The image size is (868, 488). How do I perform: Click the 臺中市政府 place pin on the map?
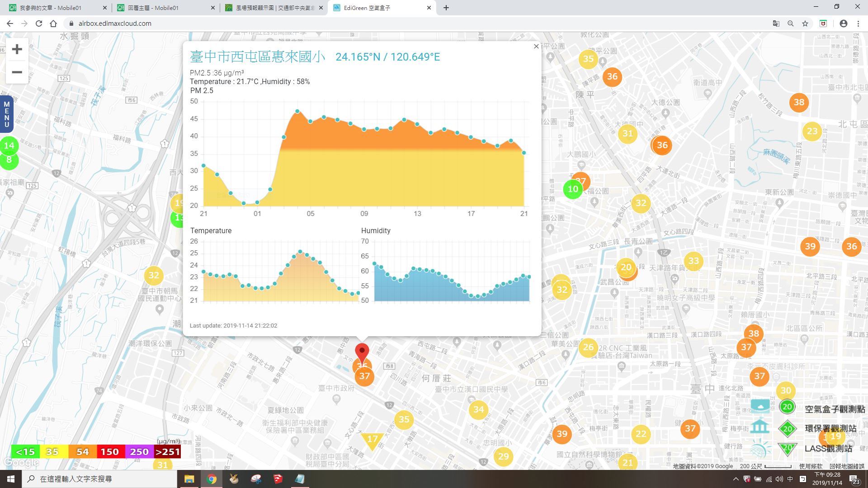(336, 399)
